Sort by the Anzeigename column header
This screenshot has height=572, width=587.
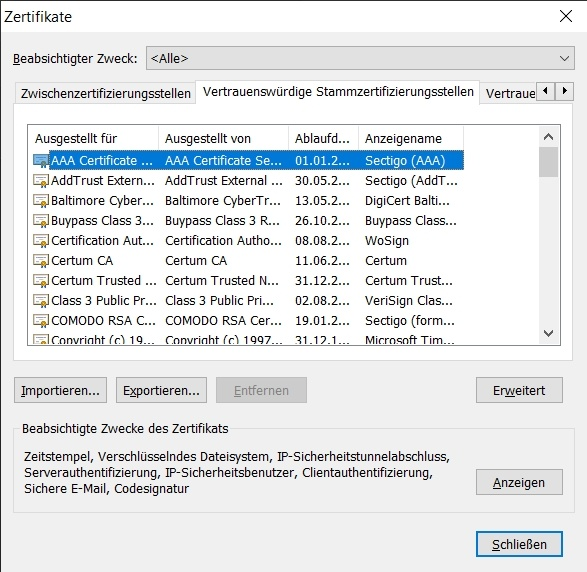(411, 139)
